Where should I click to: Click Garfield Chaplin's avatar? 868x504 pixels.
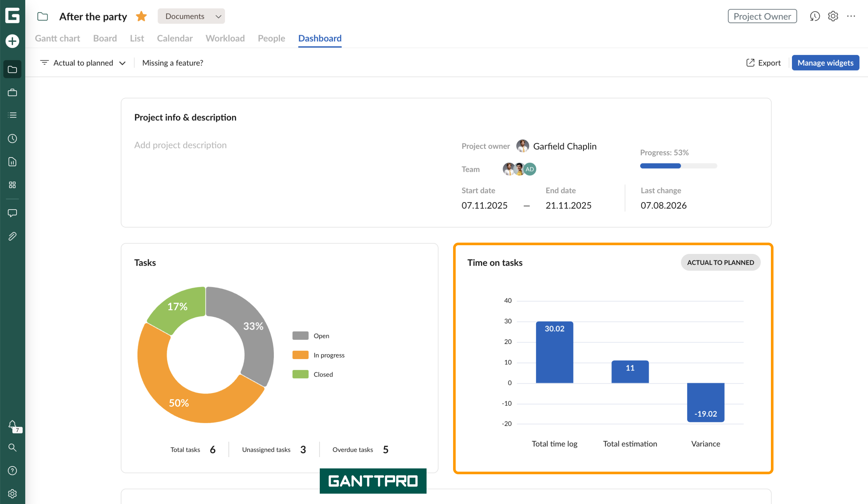[523, 146]
